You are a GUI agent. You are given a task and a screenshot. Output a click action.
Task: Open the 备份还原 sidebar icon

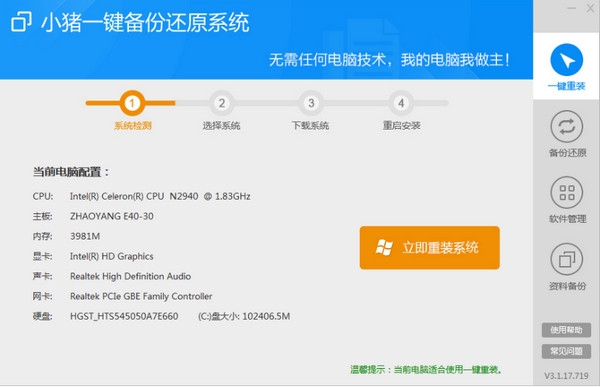566,126
